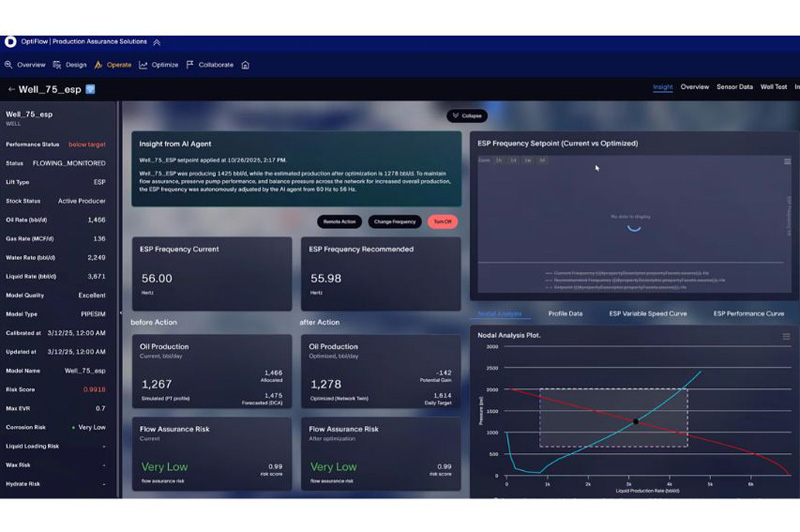Open the Nodal Analysis Plot chart menu
800x532 pixels.
[x=786, y=336]
